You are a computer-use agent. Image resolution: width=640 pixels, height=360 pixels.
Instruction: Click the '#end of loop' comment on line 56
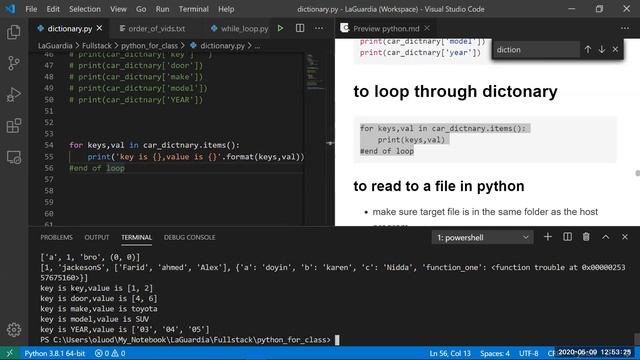[x=97, y=168]
